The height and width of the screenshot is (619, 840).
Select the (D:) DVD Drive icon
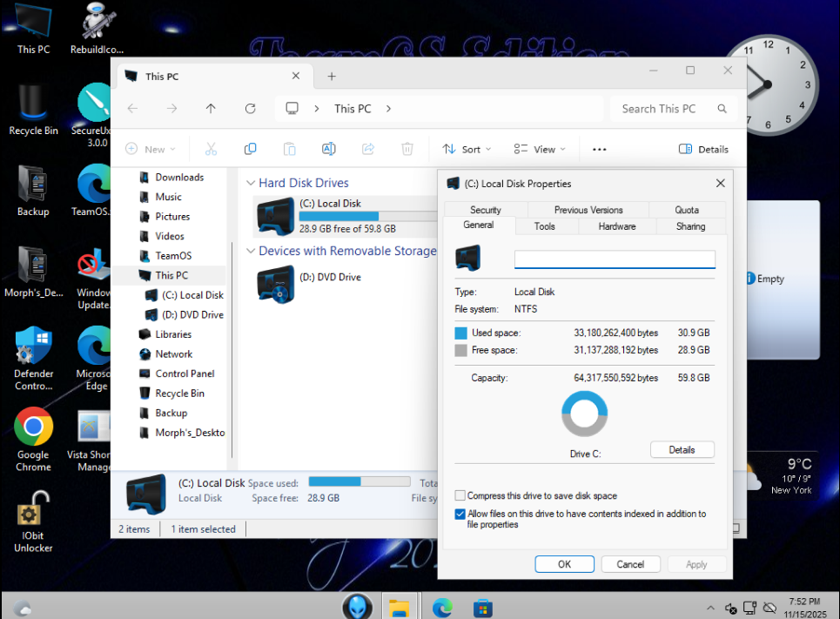point(277,284)
